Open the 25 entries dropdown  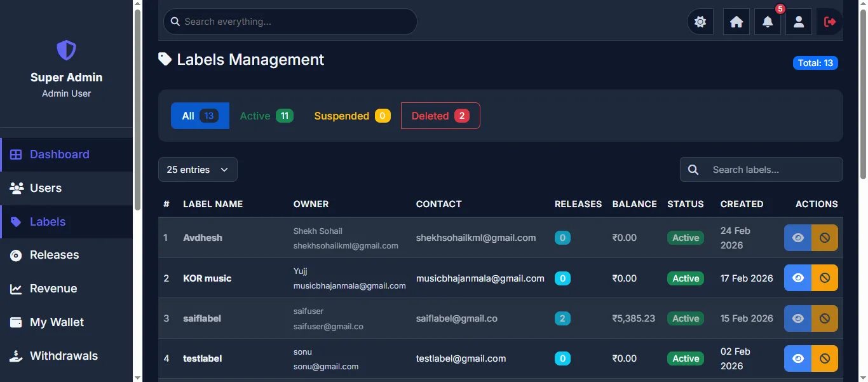198,170
